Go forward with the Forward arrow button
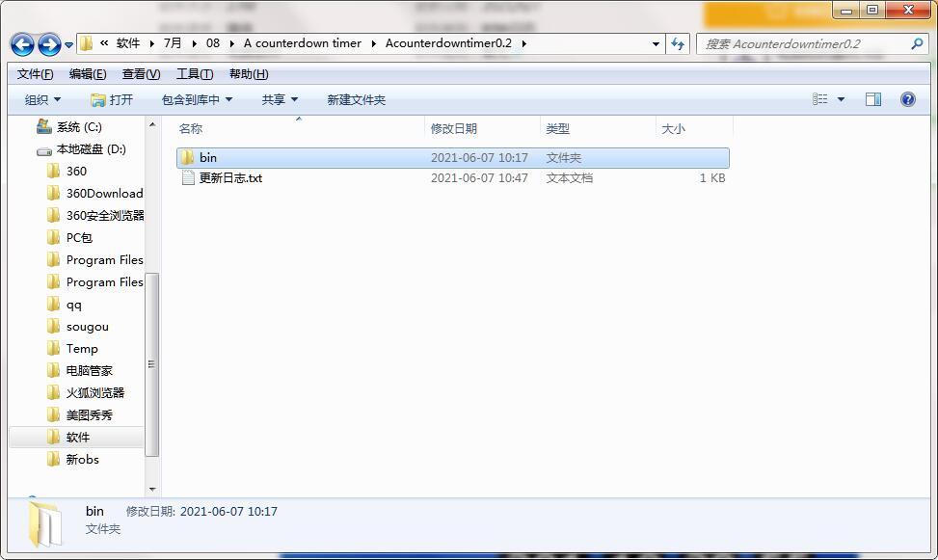Viewport: 938px width, 560px height. [x=49, y=44]
